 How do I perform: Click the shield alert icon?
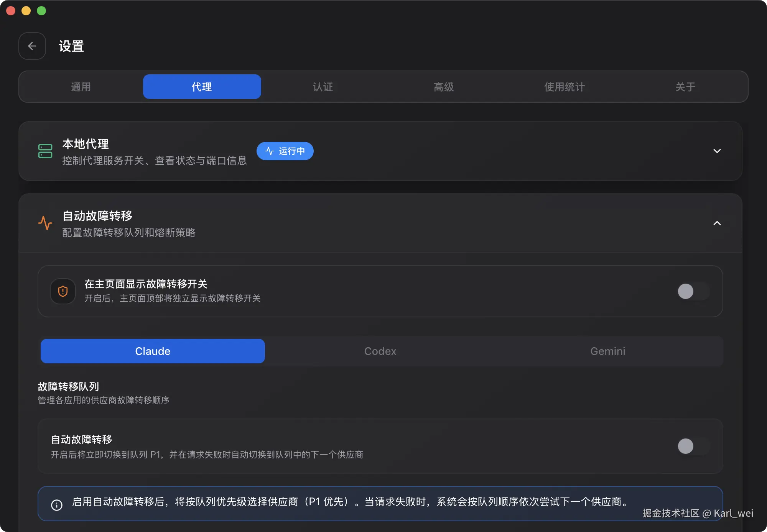(63, 291)
